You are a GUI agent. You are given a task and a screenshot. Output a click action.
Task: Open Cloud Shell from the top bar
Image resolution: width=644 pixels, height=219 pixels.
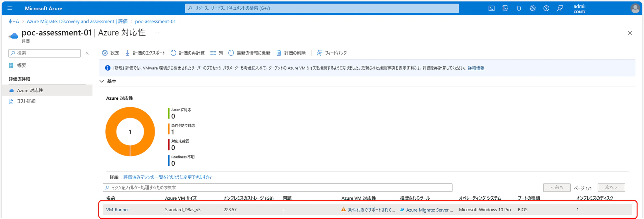[491, 8]
